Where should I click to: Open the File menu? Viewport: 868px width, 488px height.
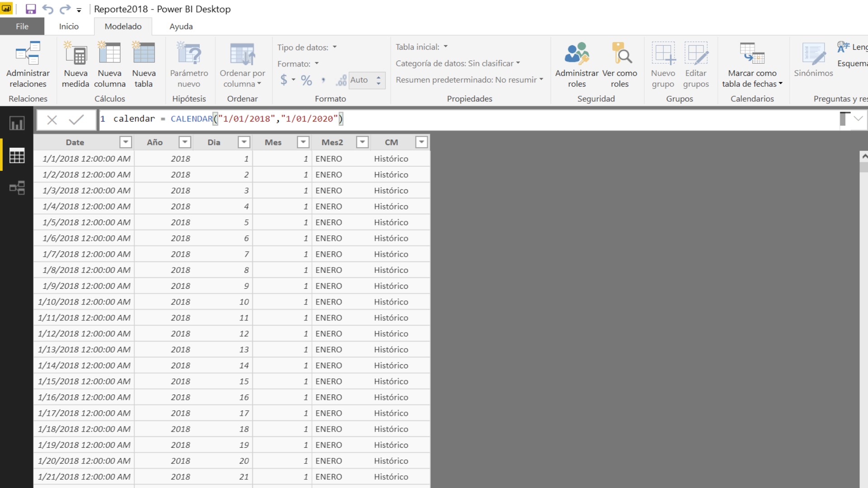pyautogui.click(x=22, y=26)
